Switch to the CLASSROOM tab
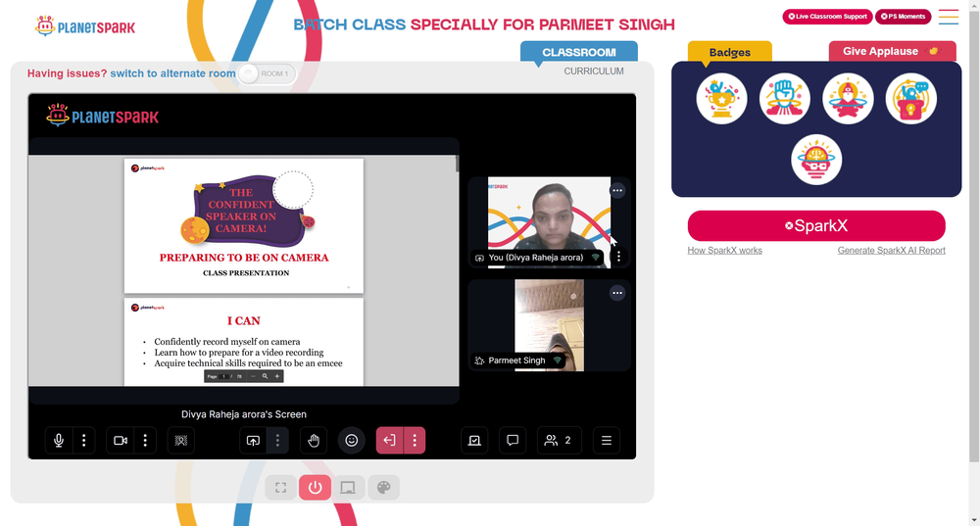Viewport: 980px width, 526px height. pos(579,53)
